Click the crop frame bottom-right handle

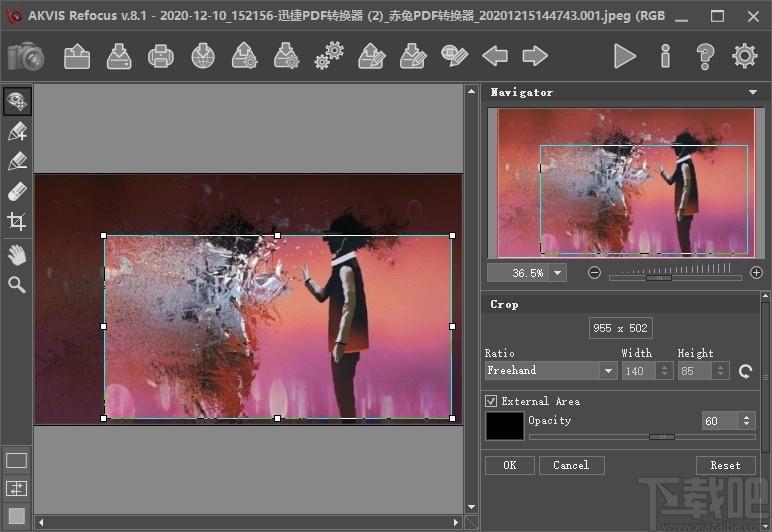[452, 418]
